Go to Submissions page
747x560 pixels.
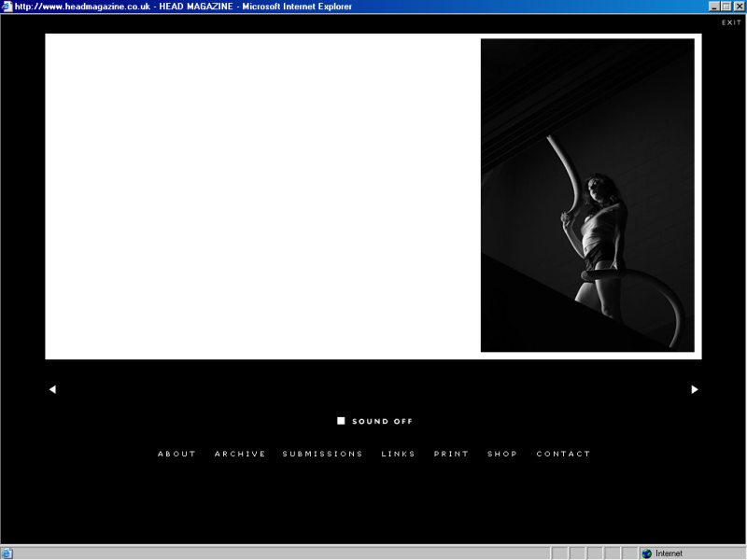point(322,454)
